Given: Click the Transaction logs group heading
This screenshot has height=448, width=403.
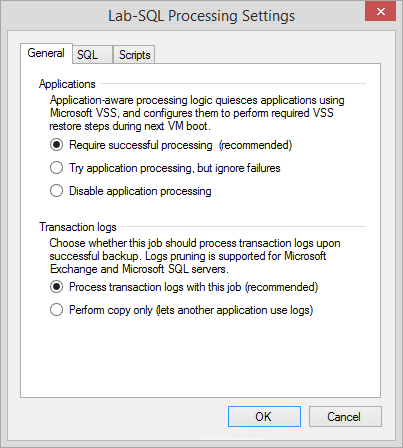Looking at the screenshot, I should (x=78, y=227).
